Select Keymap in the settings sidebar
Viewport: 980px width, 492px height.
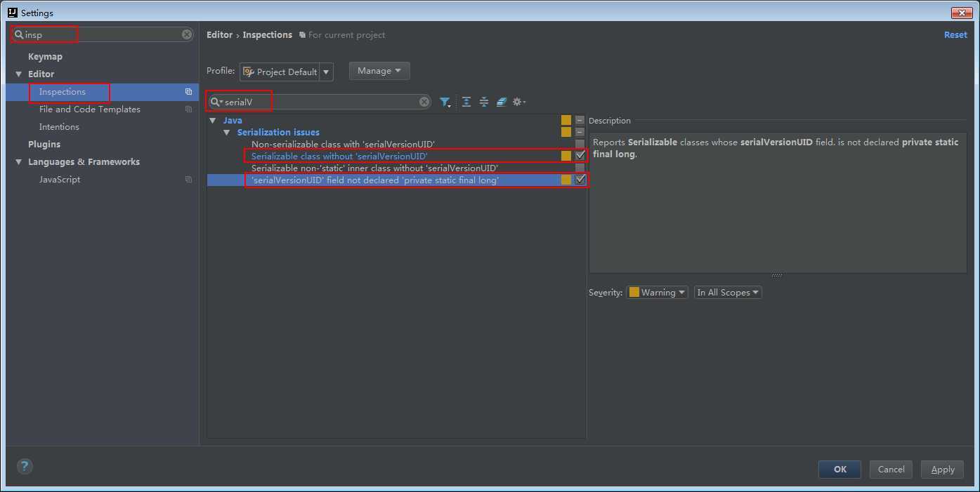(45, 57)
